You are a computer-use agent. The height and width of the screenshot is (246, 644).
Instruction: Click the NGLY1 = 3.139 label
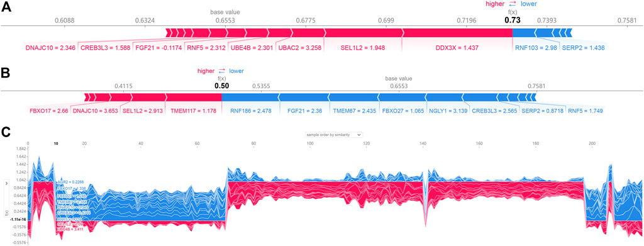click(448, 111)
